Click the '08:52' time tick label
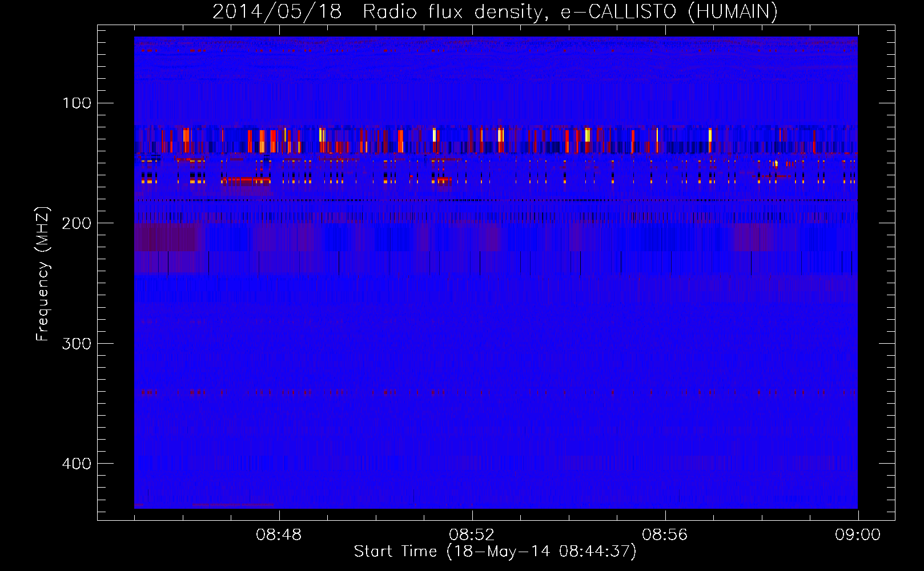Viewport: 924px width, 571px height. pyautogui.click(x=472, y=535)
